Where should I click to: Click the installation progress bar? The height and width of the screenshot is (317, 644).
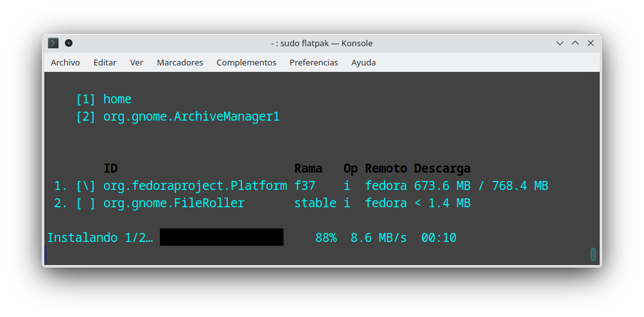(x=222, y=237)
